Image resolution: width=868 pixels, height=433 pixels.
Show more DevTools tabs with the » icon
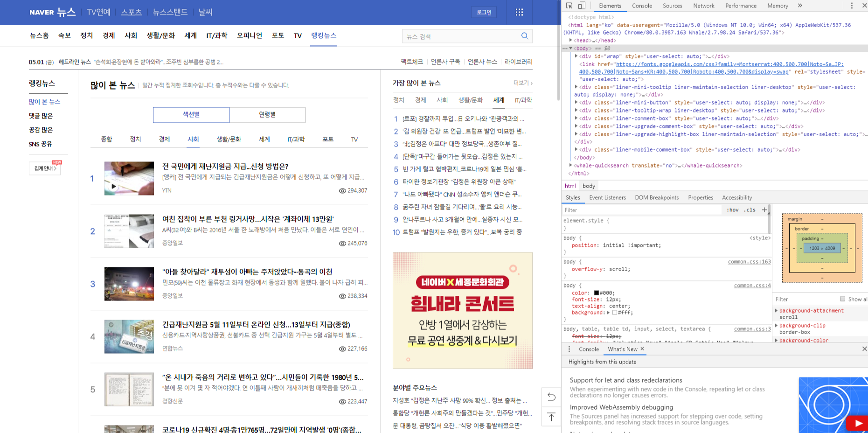pyautogui.click(x=800, y=6)
